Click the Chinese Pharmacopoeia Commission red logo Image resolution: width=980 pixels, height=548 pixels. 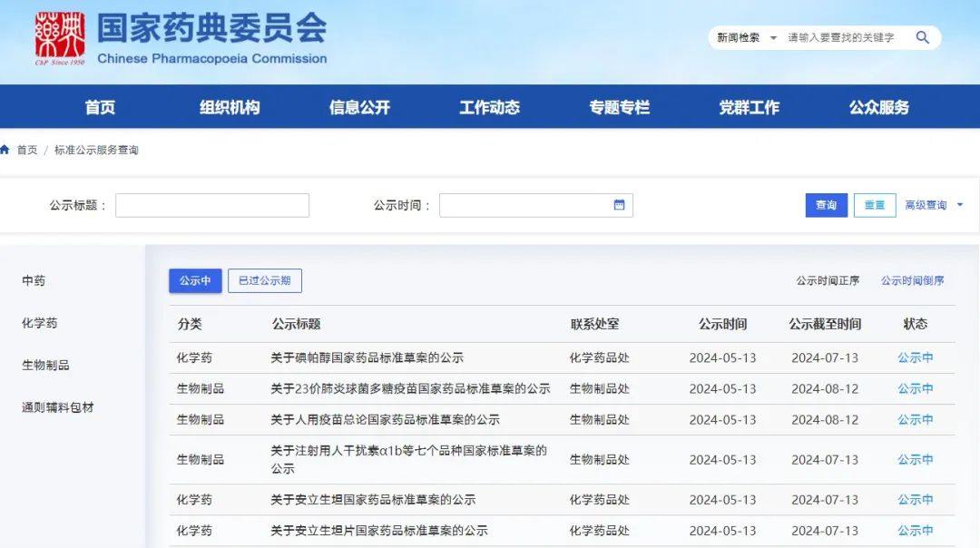pos(60,39)
